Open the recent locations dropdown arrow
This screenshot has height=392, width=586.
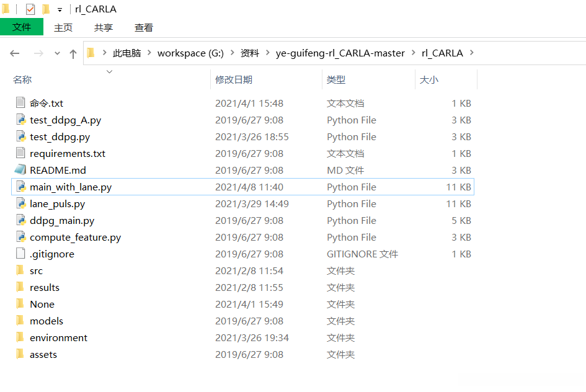[x=57, y=54]
